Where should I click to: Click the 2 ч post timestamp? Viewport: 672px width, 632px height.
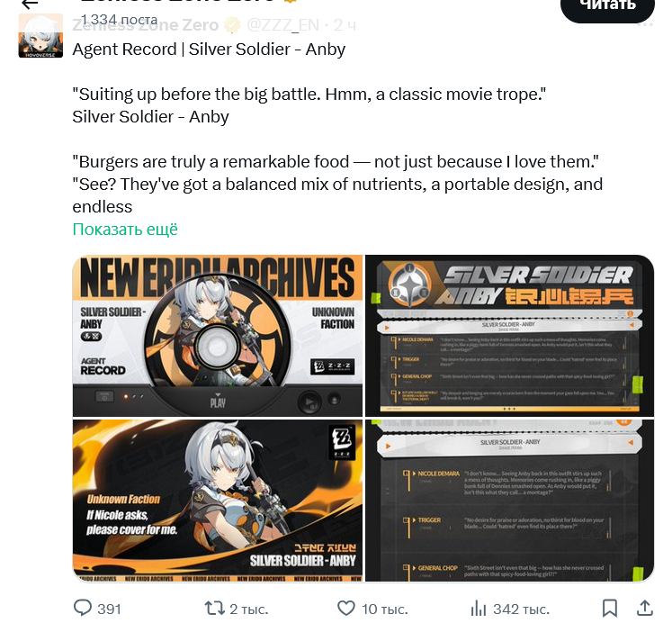click(345, 25)
